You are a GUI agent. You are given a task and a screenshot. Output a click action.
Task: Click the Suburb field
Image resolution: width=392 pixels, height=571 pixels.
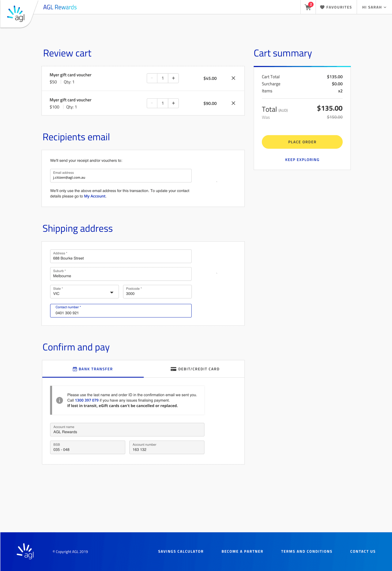coord(121,274)
